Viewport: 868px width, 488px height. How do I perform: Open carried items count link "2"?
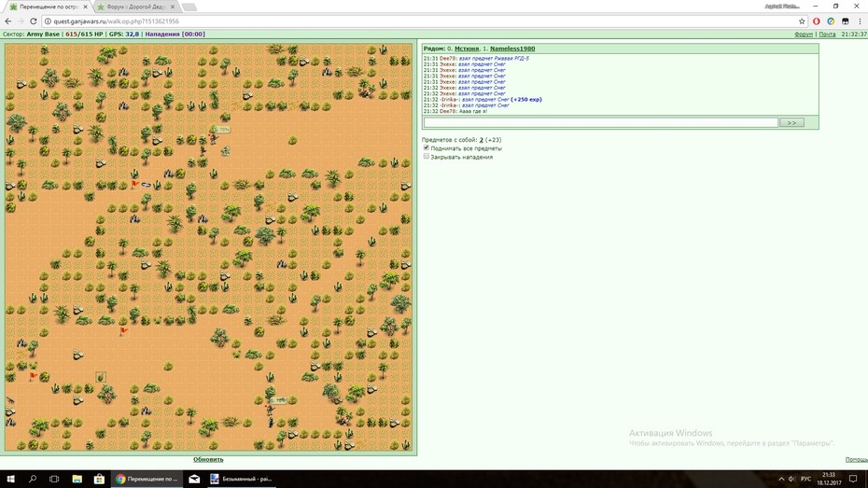[x=481, y=140]
